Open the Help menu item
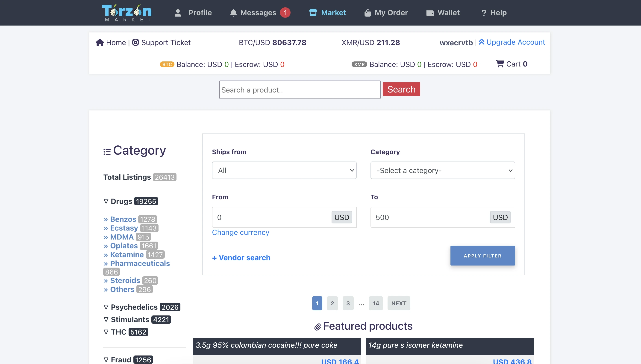Screen dimensions: 641x364 [x=494, y=13]
